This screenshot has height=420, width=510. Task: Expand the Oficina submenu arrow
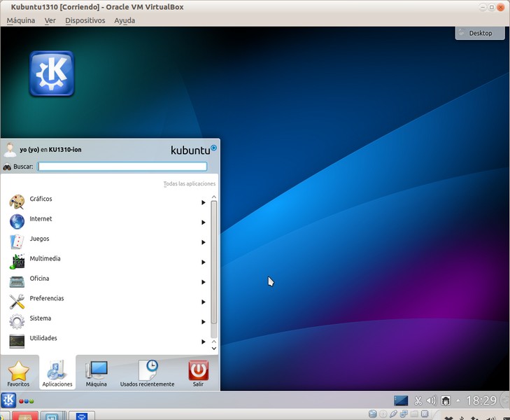(204, 282)
